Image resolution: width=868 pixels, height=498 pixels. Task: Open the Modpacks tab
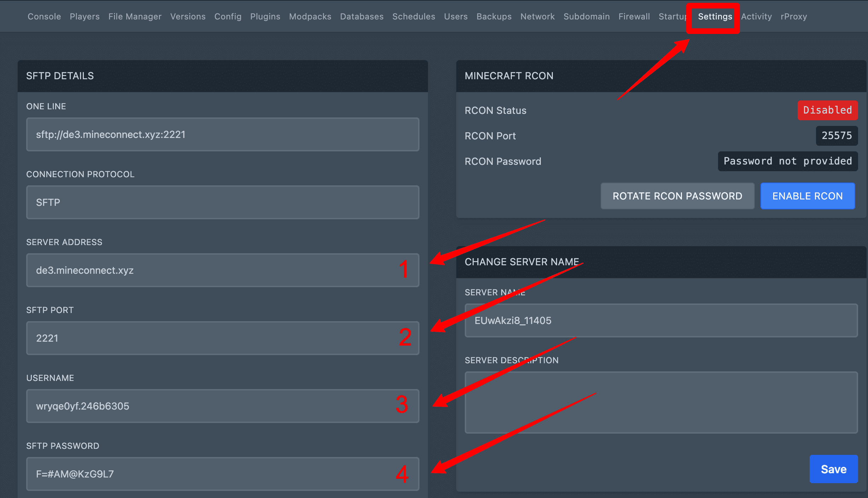point(310,17)
